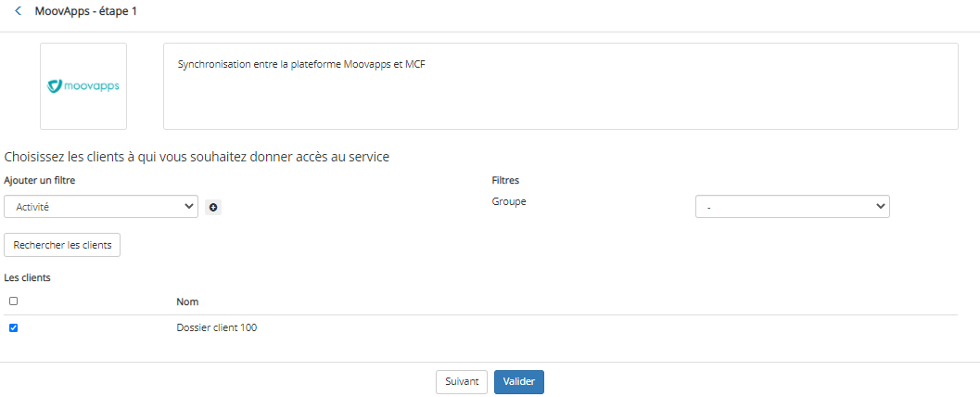
Task: Click the chevron arrow of Activité combo
Action: pos(189,206)
